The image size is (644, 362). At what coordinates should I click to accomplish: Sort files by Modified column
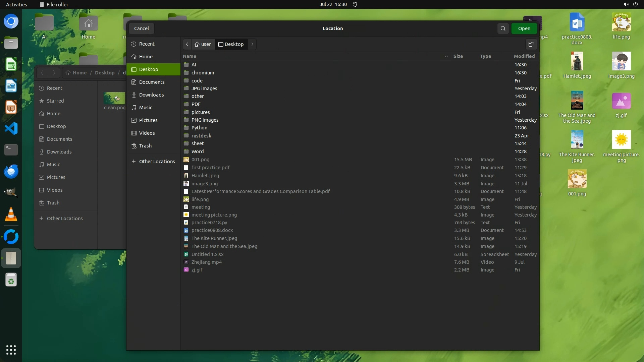(x=524, y=56)
